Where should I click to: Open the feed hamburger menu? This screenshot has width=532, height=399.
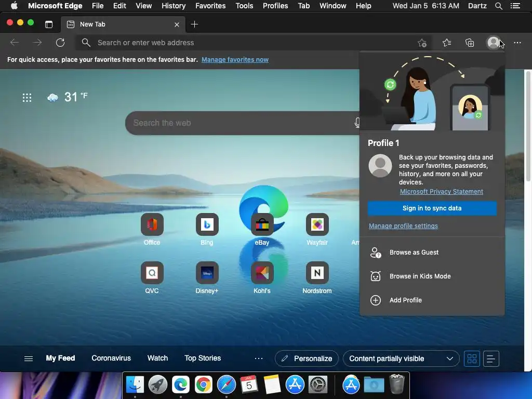coord(29,358)
